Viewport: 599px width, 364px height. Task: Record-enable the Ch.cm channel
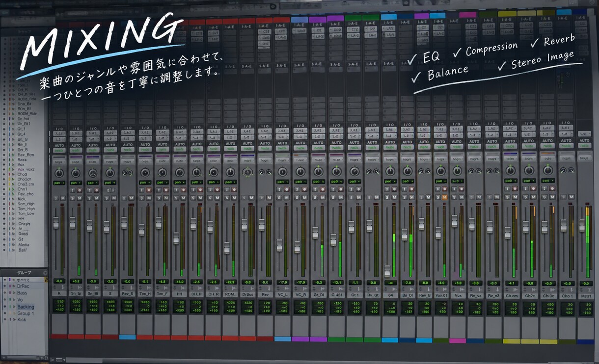tap(514, 189)
